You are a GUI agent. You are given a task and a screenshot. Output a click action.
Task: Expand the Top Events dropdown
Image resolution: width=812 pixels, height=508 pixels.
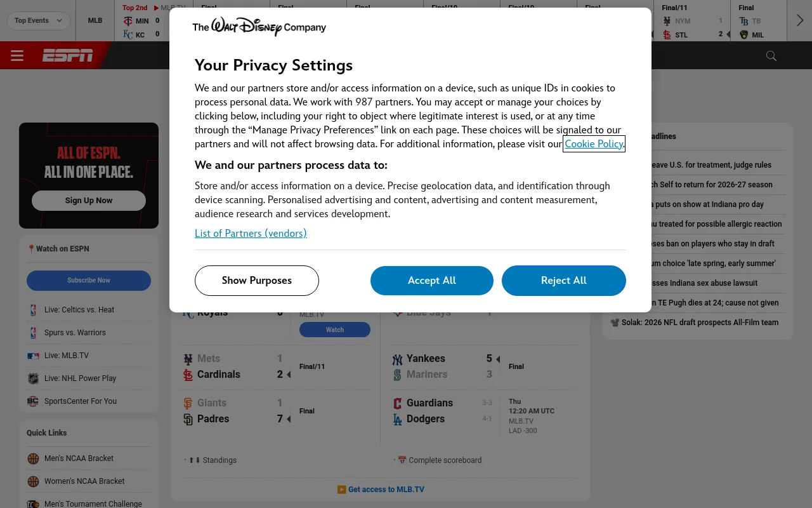[x=39, y=20]
